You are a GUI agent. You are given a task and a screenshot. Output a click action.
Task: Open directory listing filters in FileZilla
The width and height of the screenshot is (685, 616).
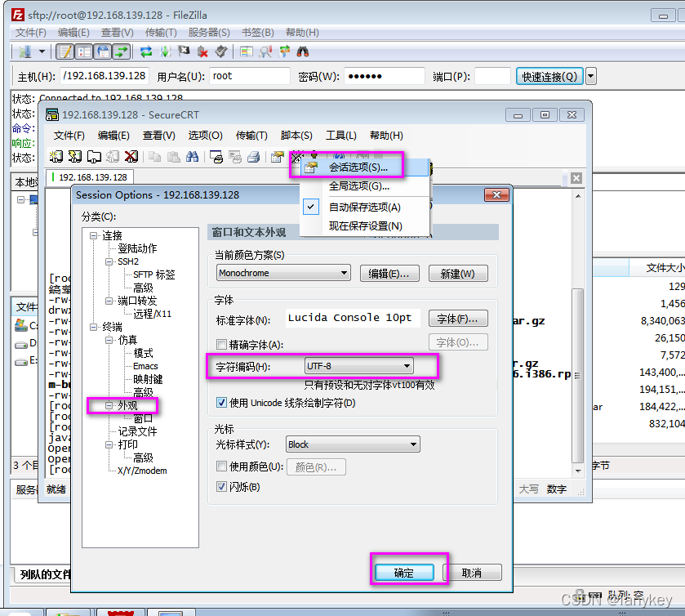247,51
